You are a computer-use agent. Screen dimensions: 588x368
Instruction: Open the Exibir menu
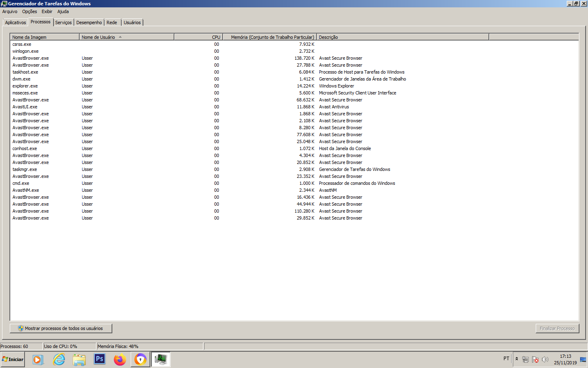click(x=47, y=11)
